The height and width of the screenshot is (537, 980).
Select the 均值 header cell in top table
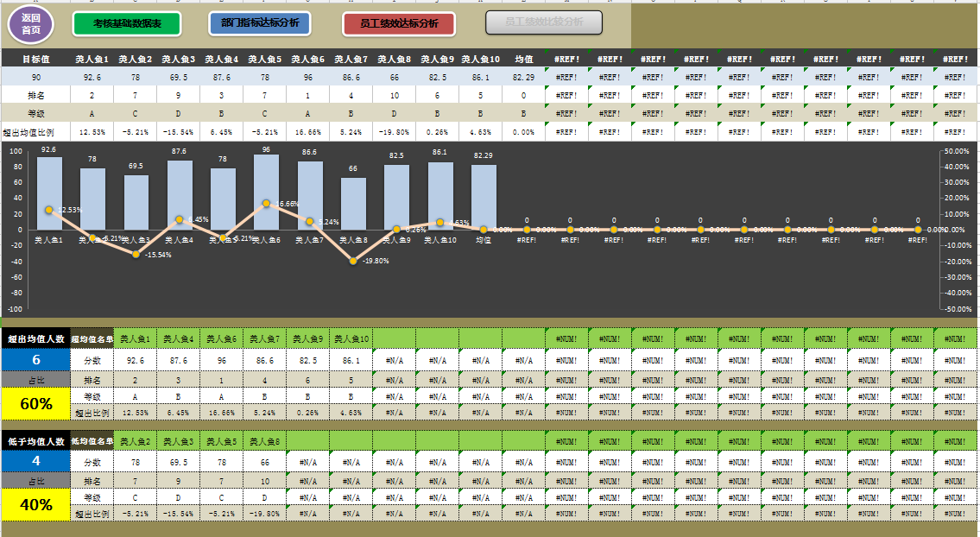[x=524, y=59]
